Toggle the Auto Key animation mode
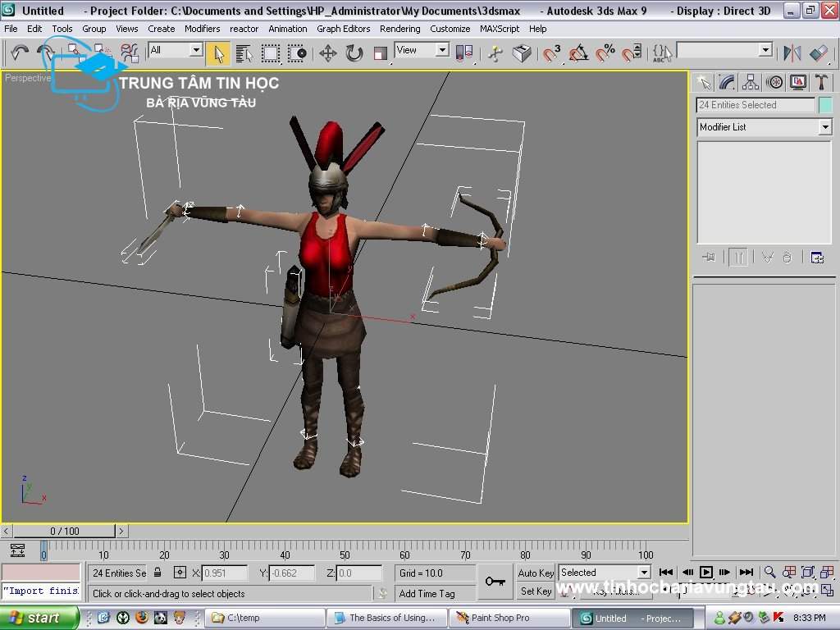The image size is (840, 630). pos(536,573)
